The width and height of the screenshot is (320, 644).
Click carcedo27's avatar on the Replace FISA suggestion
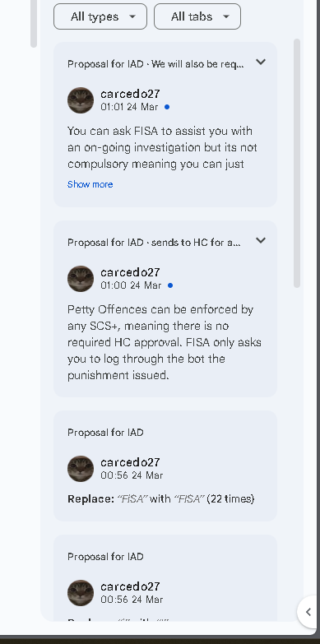point(81,469)
